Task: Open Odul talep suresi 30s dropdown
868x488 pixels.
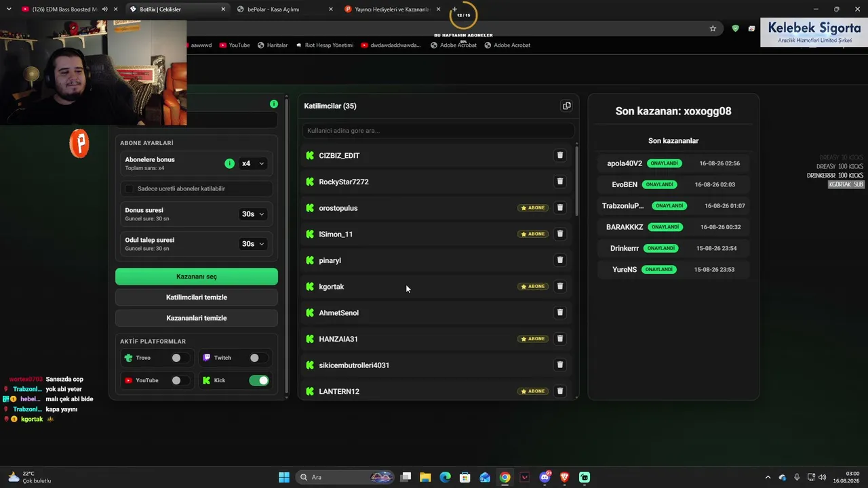Action: click(x=253, y=244)
